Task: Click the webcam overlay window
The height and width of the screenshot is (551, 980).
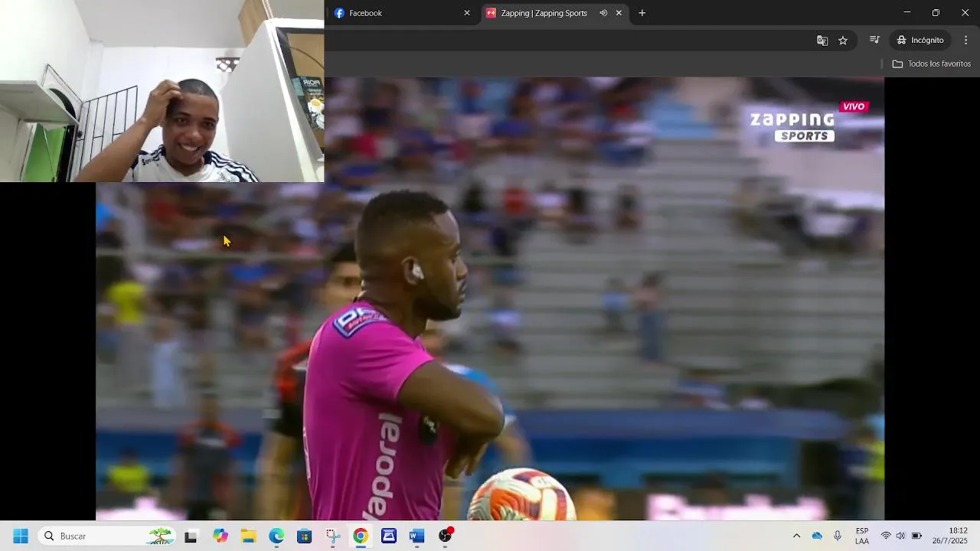Action: click(162, 91)
